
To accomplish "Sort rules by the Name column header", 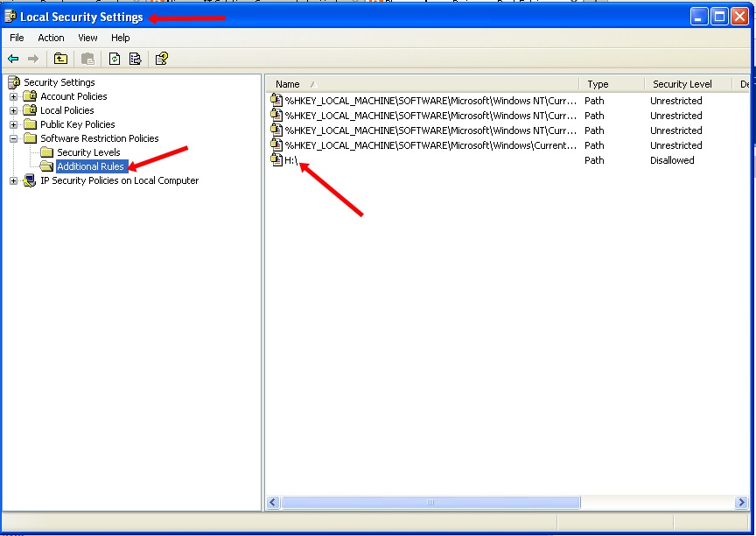I will coord(287,83).
